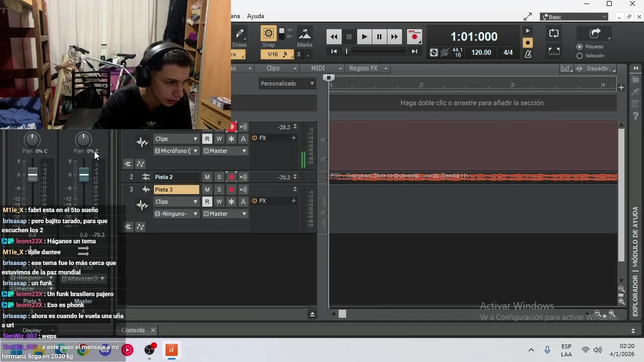
Task: Toggle loop on/off button
Action: point(554,34)
